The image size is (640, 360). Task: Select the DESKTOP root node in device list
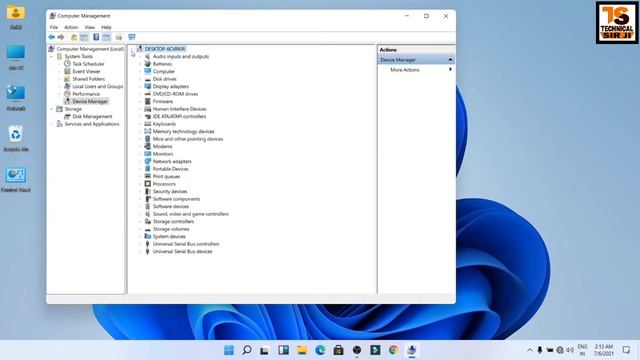[x=165, y=49]
